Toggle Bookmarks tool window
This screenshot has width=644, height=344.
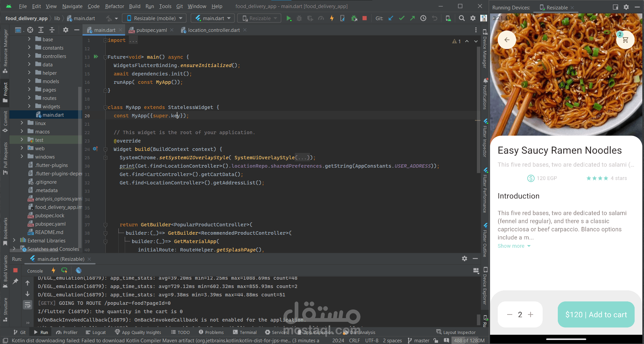[x=5, y=231]
